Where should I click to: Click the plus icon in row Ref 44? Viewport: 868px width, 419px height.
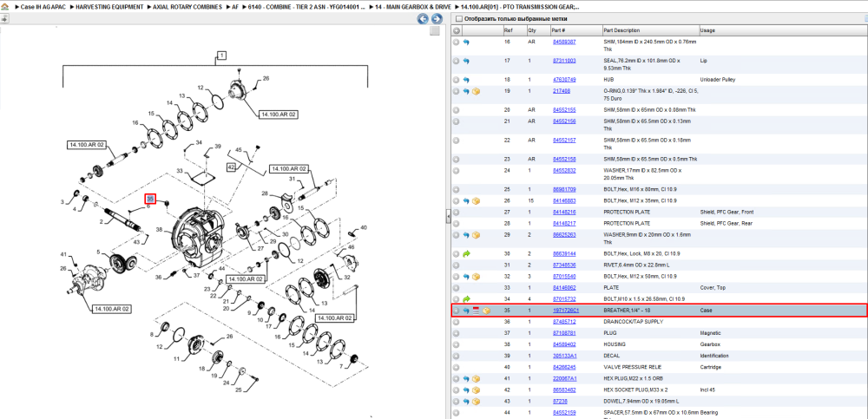[457, 412]
